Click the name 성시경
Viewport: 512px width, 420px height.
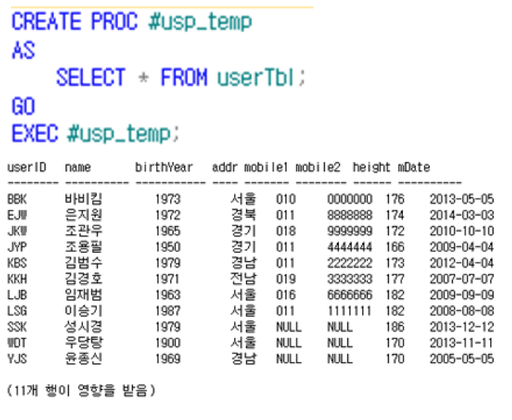[84, 327]
